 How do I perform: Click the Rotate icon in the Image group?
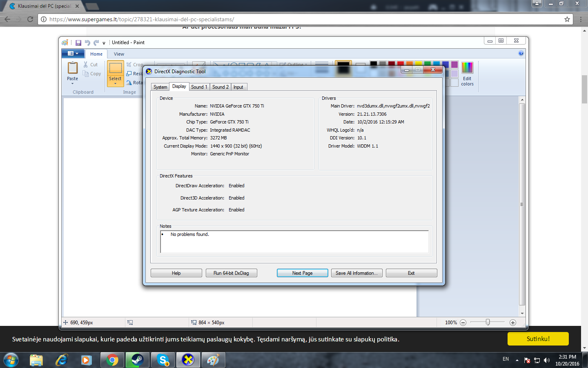pos(129,83)
